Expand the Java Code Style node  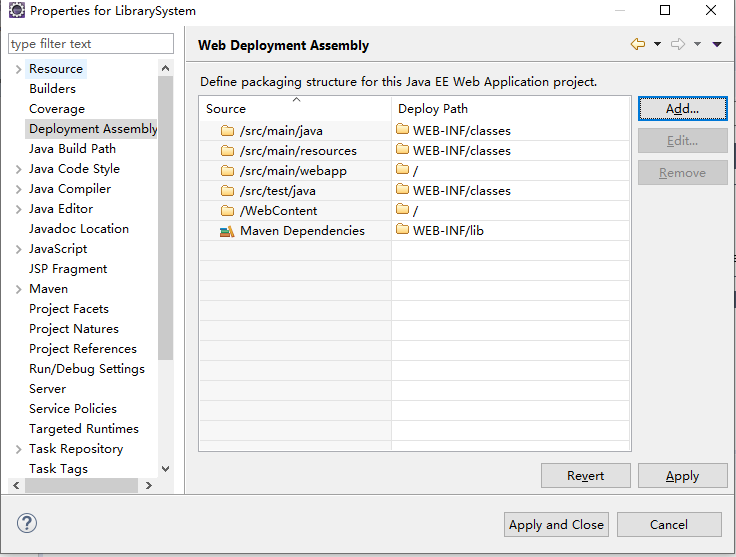(19, 169)
